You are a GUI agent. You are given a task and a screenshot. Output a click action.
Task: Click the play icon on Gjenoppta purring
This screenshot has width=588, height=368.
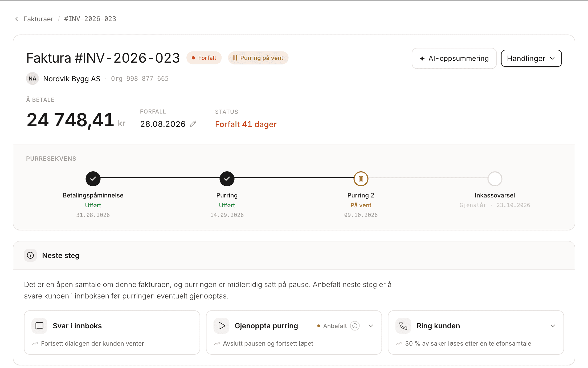pos(221,326)
